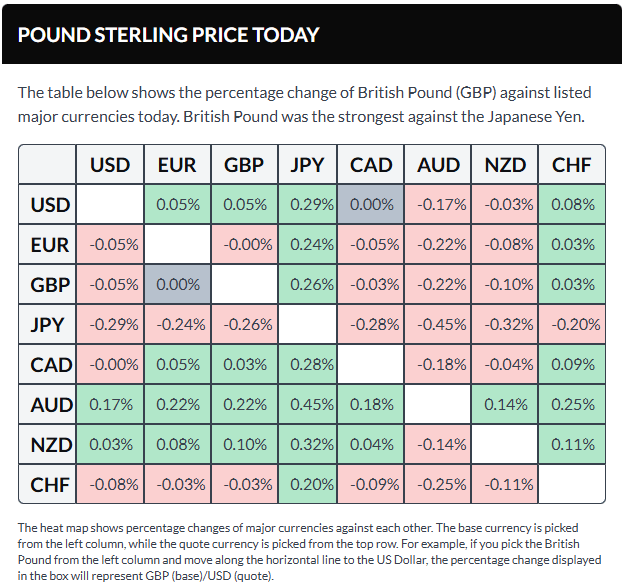Select the JPY column header

click(306, 165)
